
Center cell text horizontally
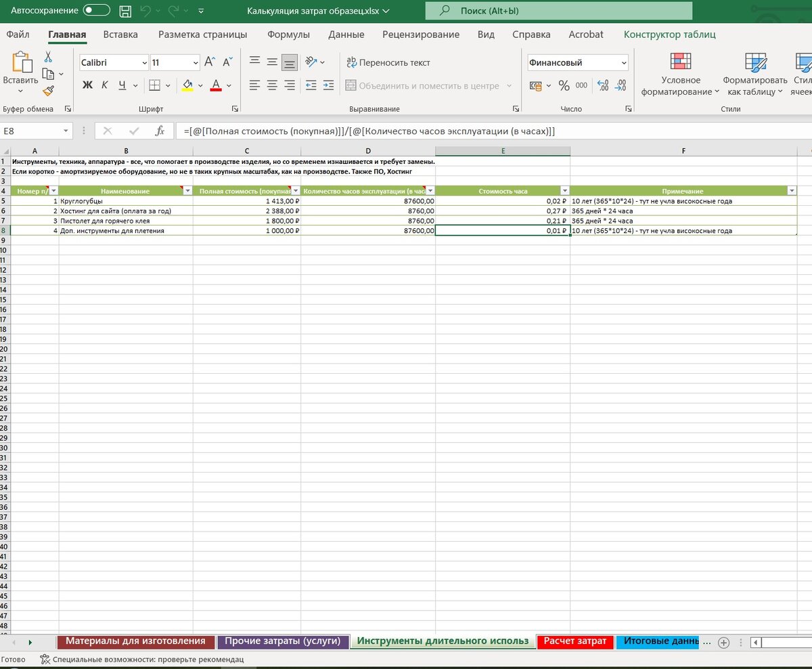point(272,85)
